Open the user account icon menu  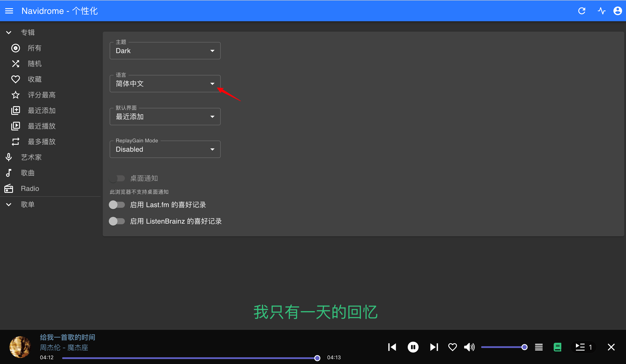(x=618, y=11)
